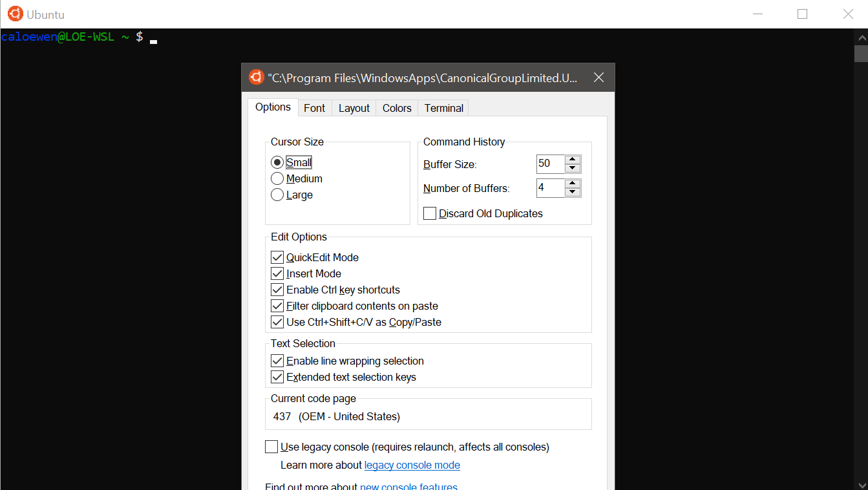Select the Medium cursor size
The image size is (868, 490).
click(x=277, y=178)
